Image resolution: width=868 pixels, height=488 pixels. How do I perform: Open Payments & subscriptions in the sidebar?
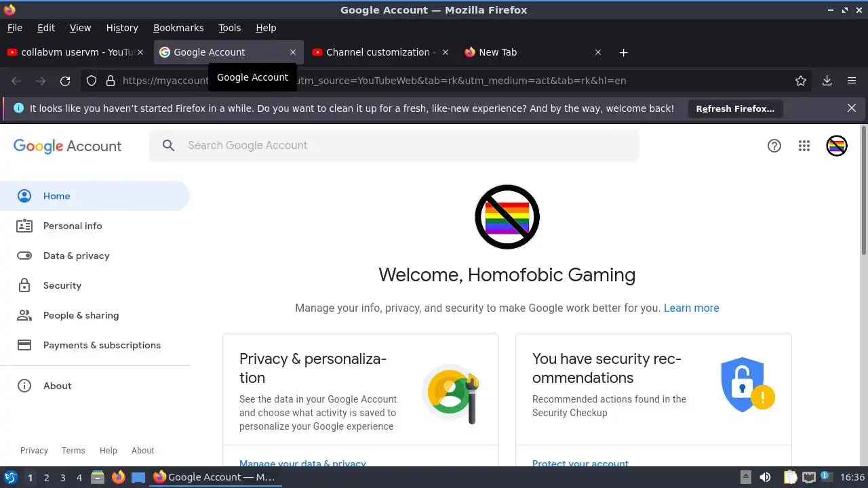(x=95, y=345)
